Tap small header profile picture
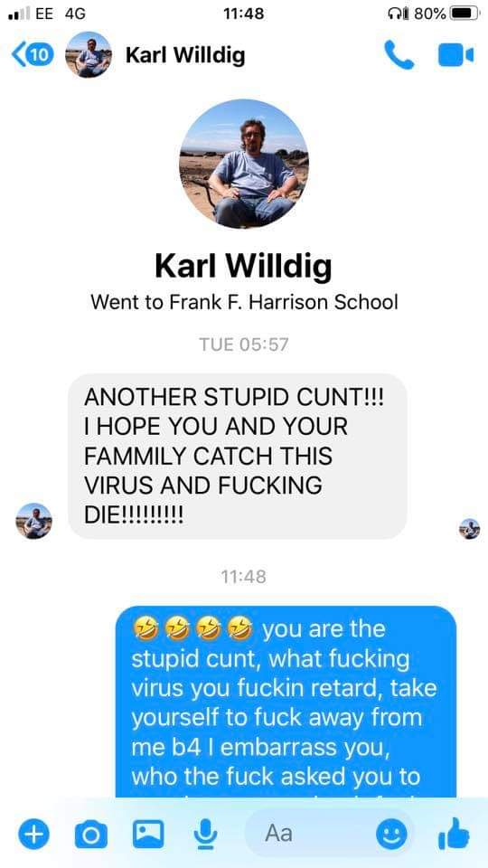 (89, 54)
